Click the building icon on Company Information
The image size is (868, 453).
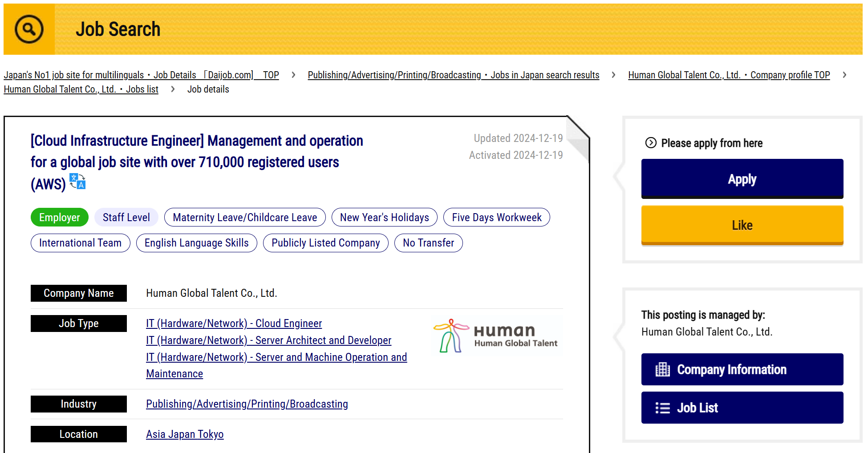coord(662,369)
